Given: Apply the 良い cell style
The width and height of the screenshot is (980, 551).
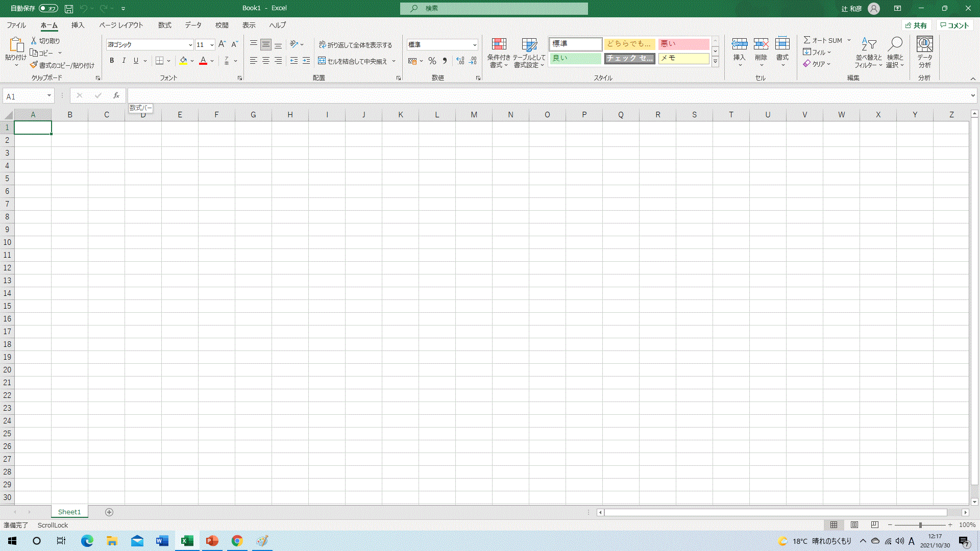Looking at the screenshot, I should (x=575, y=58).
